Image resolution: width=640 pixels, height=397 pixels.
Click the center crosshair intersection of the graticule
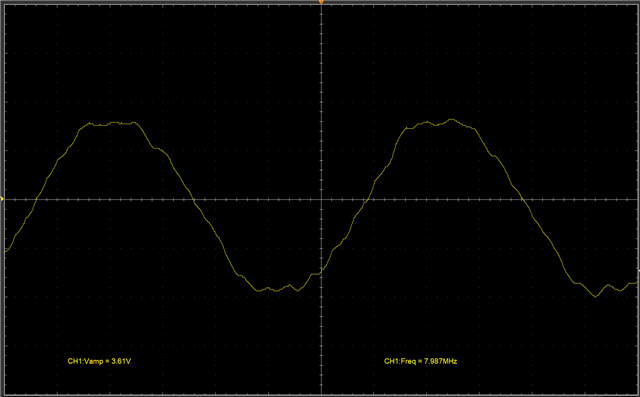(x=321, y=200)
